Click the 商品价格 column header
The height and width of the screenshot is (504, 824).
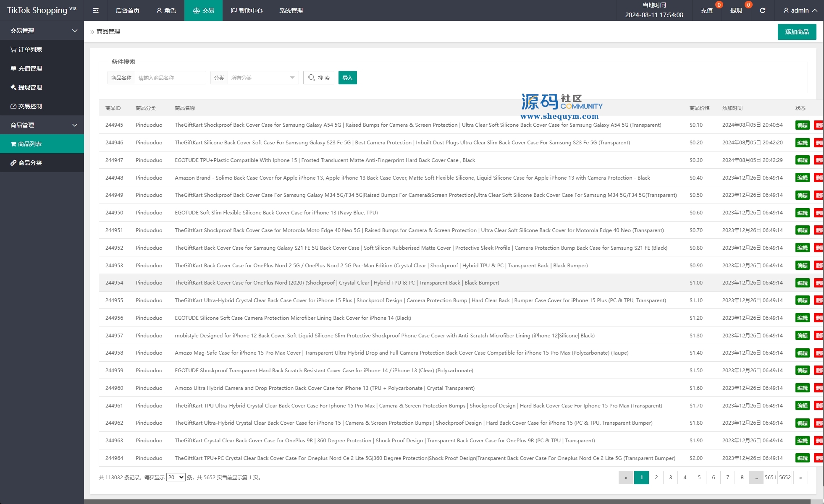click(x=700, y=108)
